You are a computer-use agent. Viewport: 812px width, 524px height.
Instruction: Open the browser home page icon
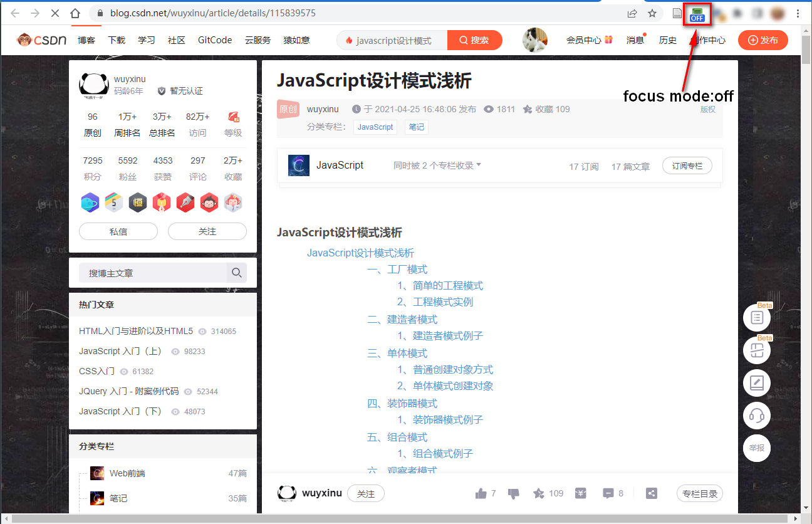pyautogui.click(x=75, y=13)
